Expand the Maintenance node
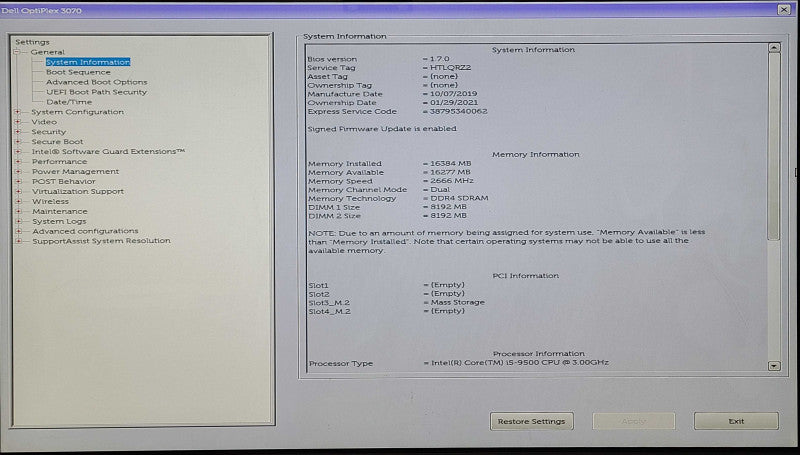Viewport: 800px width, 455px height. point(18,211)
